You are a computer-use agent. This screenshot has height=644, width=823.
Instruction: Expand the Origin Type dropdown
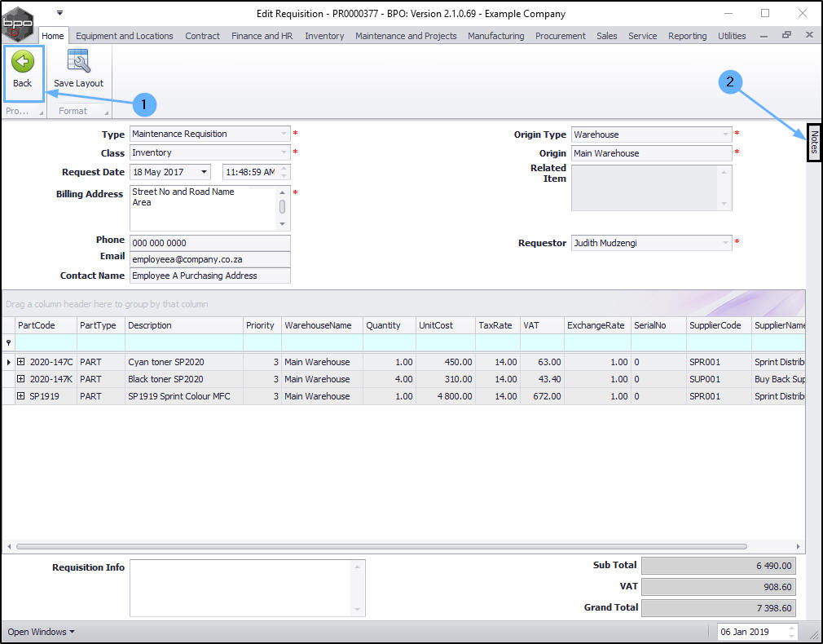(725, 135)
